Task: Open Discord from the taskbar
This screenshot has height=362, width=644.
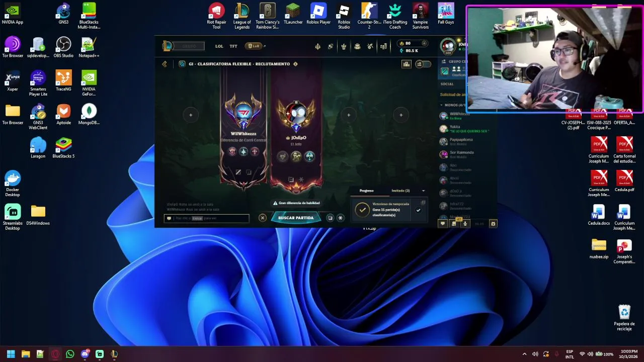Action: (85, 354)
